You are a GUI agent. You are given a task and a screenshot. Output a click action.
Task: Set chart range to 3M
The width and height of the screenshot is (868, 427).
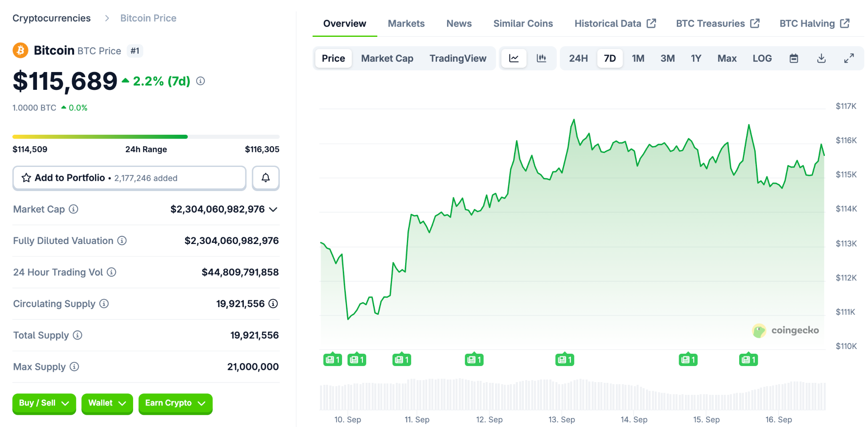click(x=668, y=58)
